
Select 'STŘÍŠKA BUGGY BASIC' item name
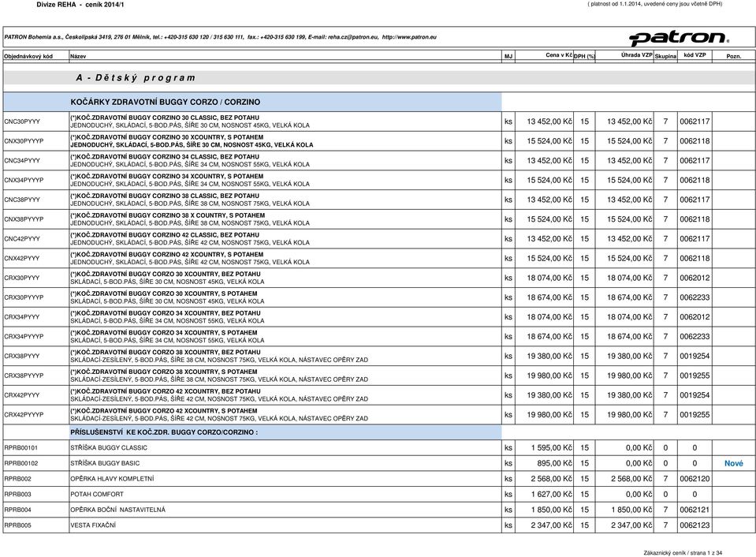[x=105, y=463]
